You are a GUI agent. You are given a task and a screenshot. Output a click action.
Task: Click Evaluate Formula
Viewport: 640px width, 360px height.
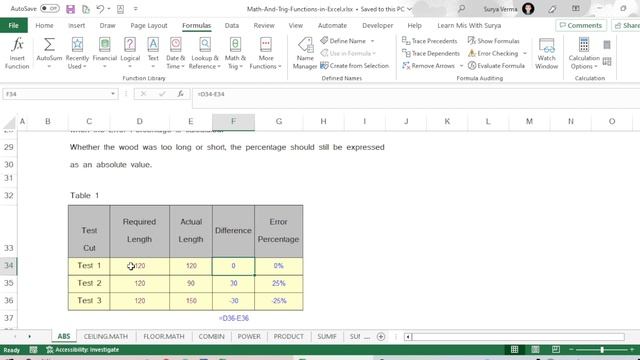[x=496, y=65]
